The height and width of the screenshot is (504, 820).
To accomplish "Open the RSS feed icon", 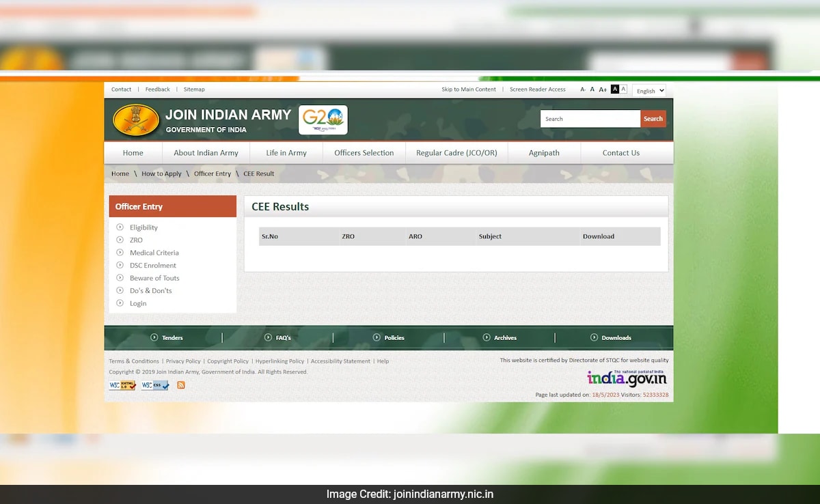I will click(x=181, y=385).
